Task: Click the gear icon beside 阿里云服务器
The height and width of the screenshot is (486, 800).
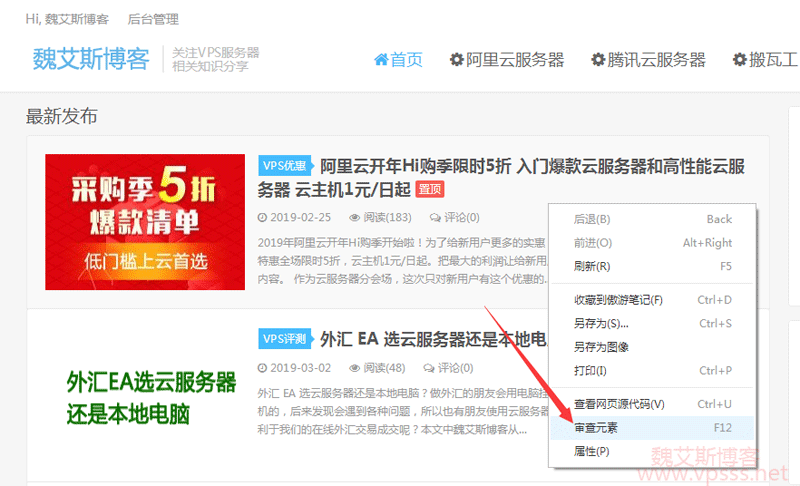Action: [457, 60]
